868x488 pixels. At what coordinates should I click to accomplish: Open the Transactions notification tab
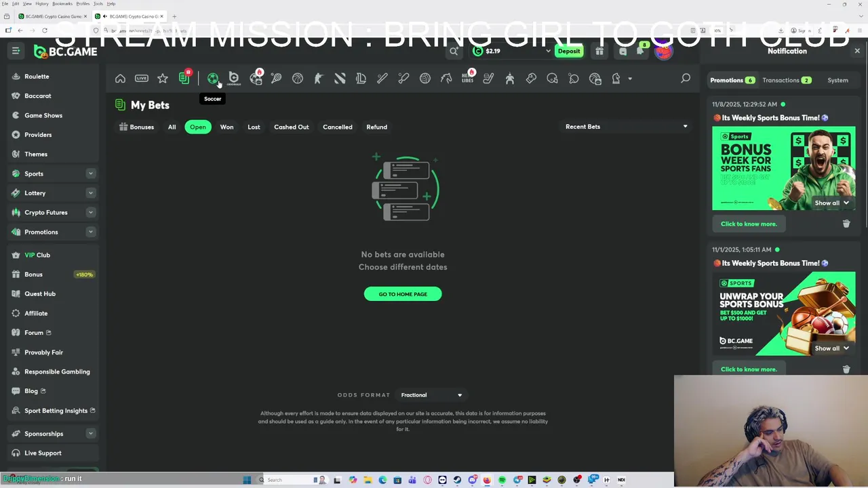[787, 80]
